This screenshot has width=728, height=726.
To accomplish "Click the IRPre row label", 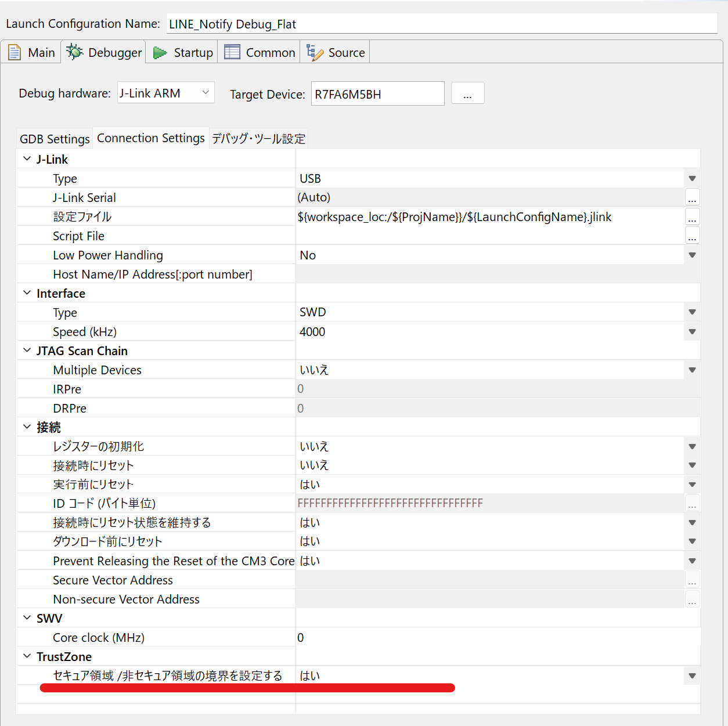I will pos(67,389).
